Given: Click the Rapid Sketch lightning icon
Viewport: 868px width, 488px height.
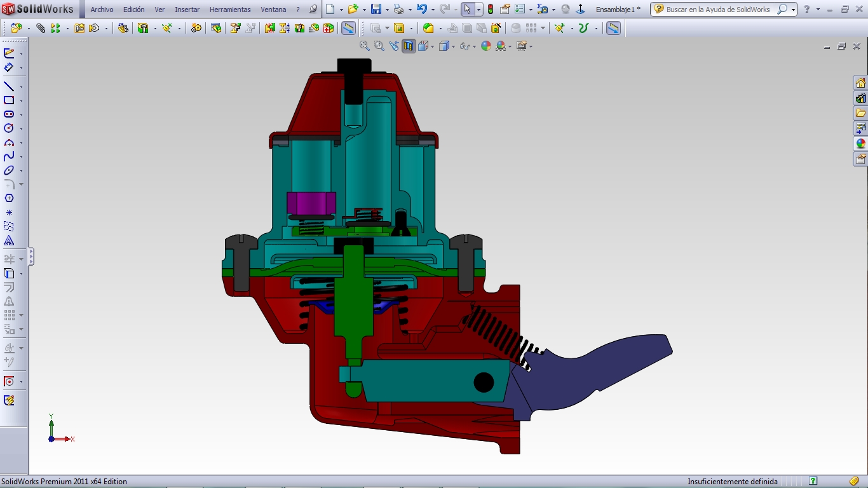Looking at the screenshot, I should click(9, 400).
